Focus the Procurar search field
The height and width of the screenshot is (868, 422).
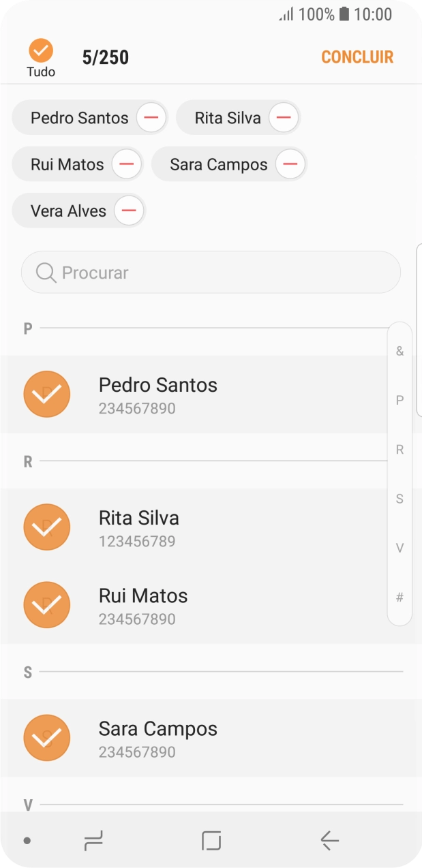tap(211, 273)
